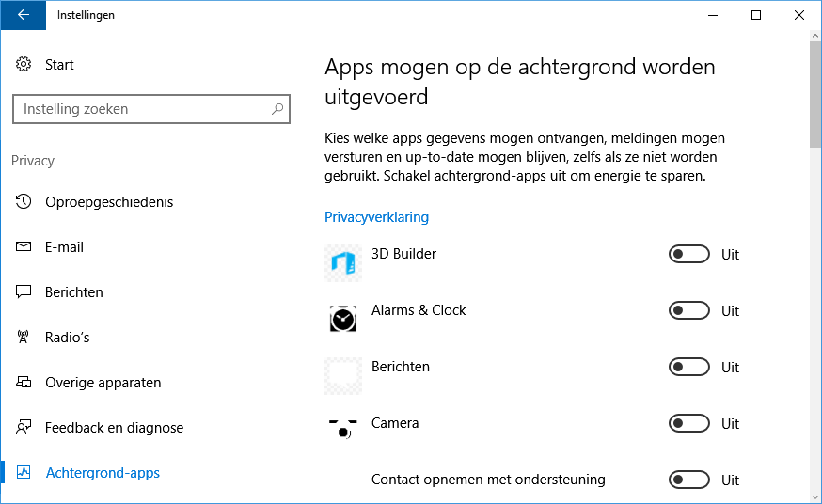The image size is (822, 504).
Task: Click the Alarms & Clock app icon
Action: click(x=343, y=319)
